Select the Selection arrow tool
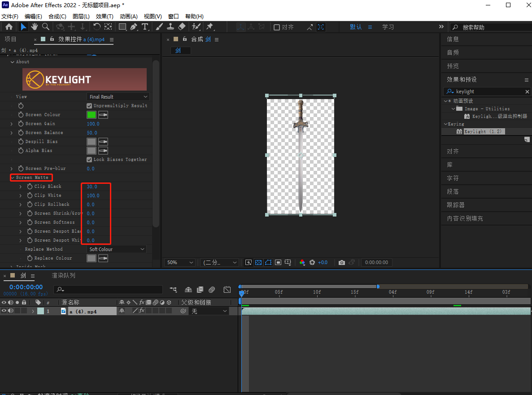 (23, 27)
